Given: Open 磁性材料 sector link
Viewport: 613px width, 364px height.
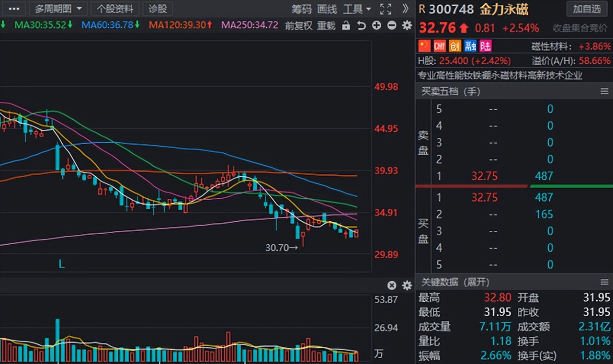Looking at the screenshot, I should (552, 46).
